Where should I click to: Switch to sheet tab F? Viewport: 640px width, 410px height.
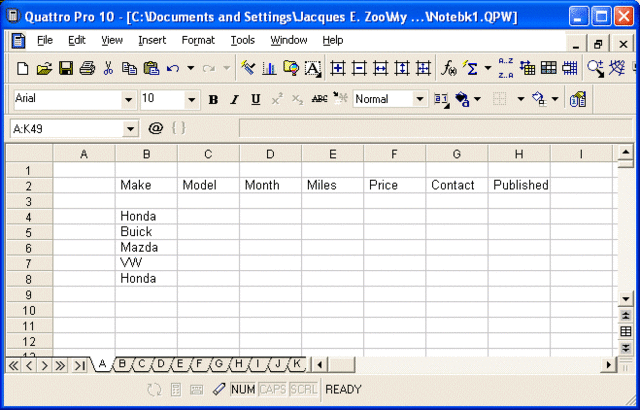click(x=199, y=364)
